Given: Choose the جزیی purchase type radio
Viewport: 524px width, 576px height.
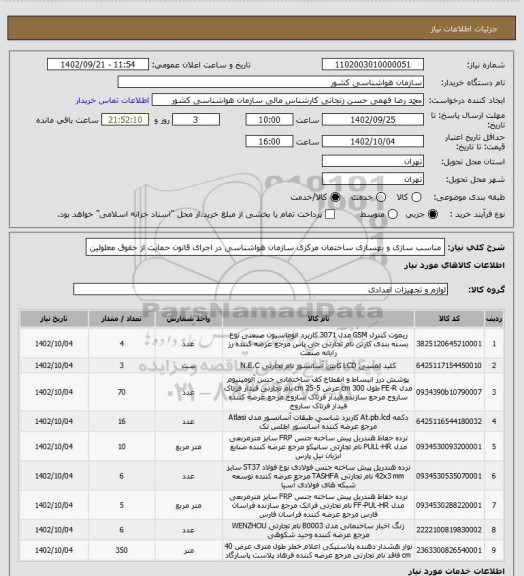Looking at the screenshot, I should (x=433, y=214).
